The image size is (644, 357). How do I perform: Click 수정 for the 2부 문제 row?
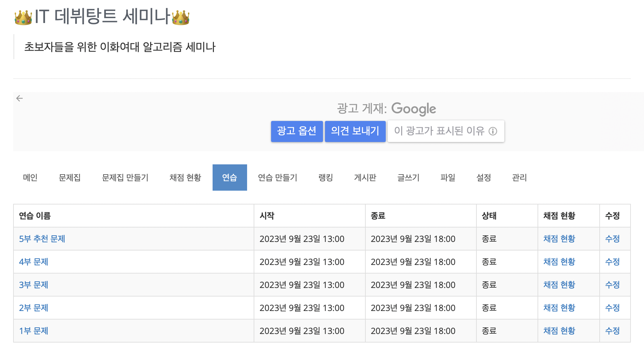pos(612,308)
